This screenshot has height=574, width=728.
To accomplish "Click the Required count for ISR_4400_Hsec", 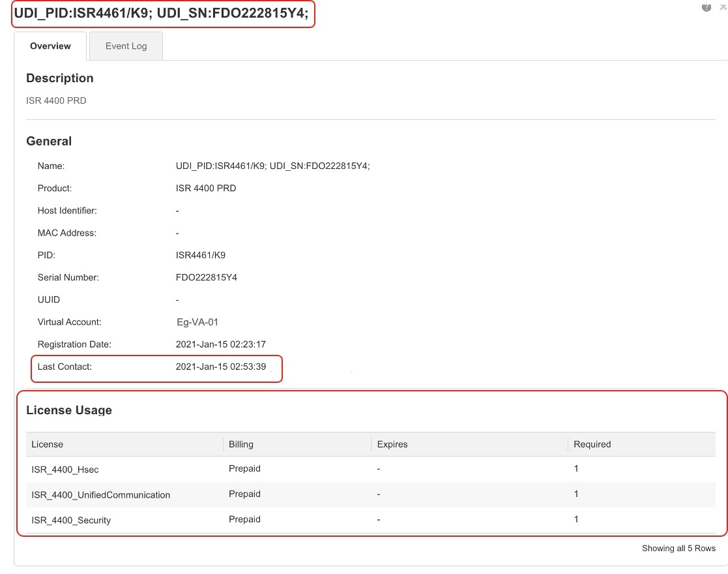I will 576,468.
